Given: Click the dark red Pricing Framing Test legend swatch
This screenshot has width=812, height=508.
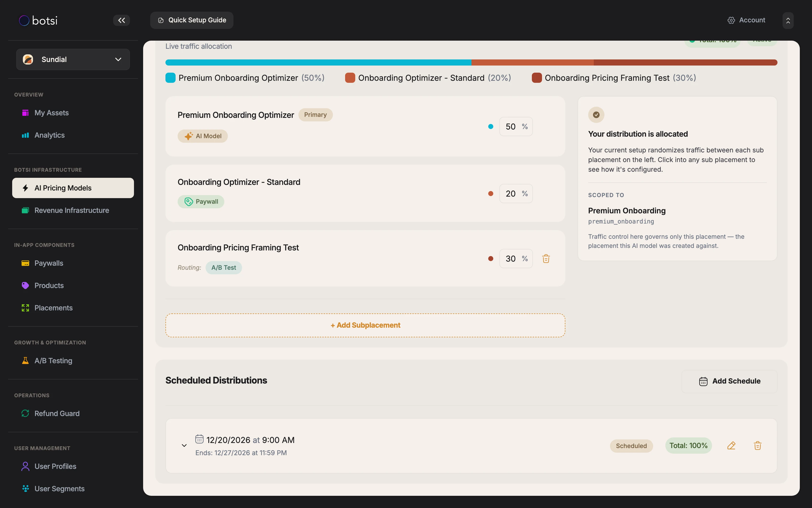Looking at the screenshot, I should tap(536, 78).
